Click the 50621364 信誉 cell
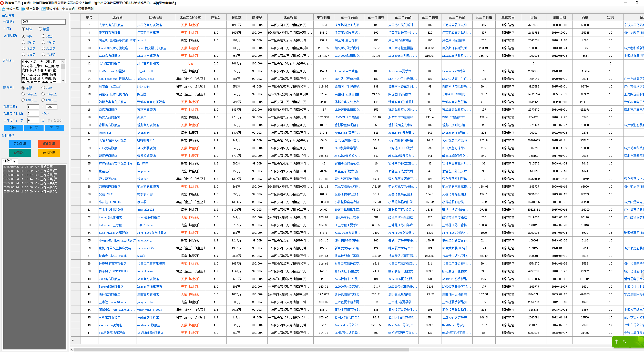Screen dimensions: 644x352 (x=534, y=210)
